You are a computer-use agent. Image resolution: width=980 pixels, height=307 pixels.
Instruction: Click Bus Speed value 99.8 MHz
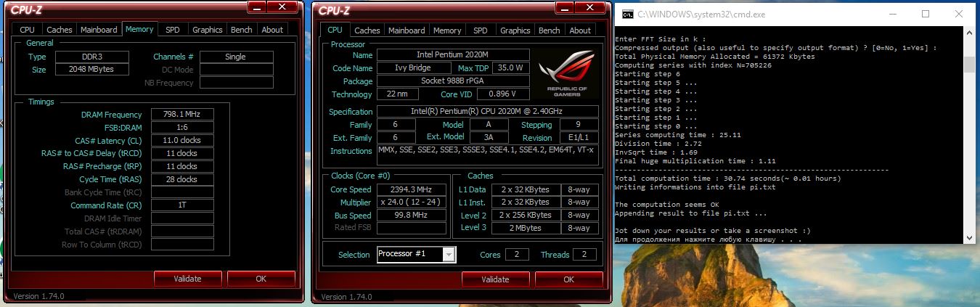(x=412, y=216)
